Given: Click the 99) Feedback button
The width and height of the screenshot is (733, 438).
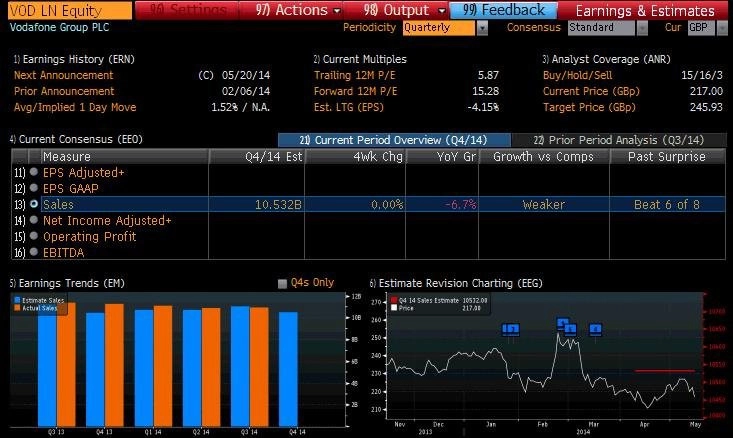Looking at the screenshot, I should tap(503, 10).
